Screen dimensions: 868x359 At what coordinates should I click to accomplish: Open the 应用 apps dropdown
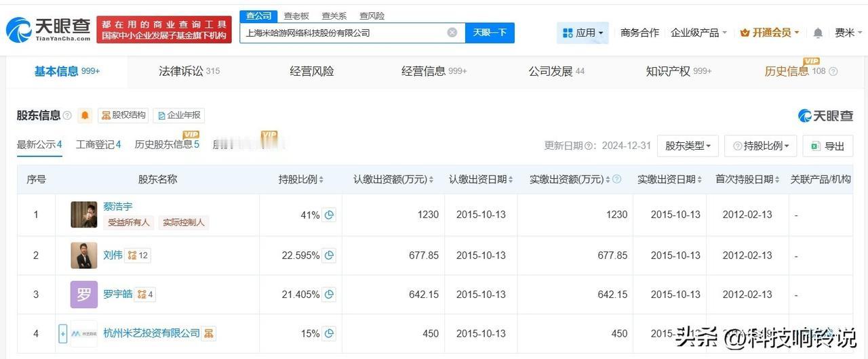[583, 33]
